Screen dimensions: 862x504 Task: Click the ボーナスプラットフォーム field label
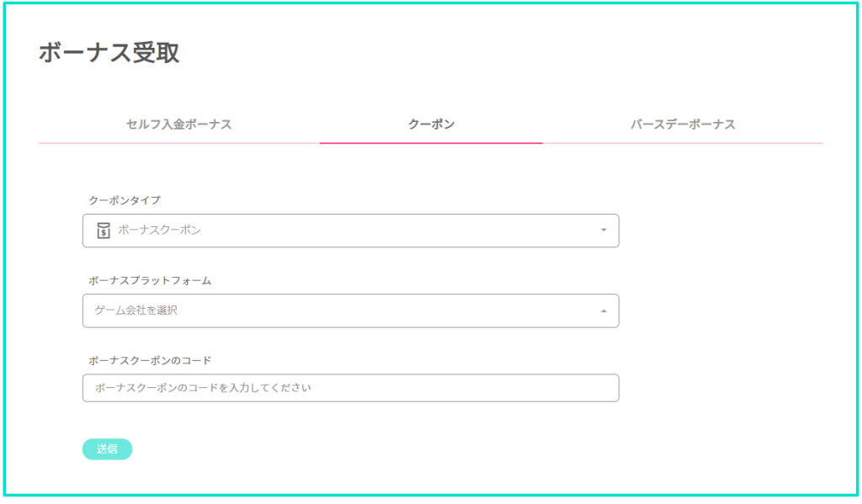click(x=150, y=280)
